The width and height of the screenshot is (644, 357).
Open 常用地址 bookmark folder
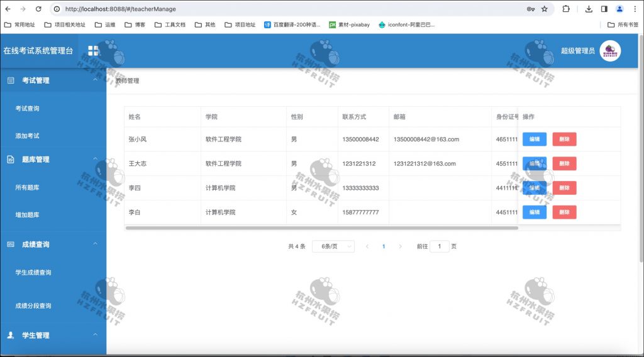[x=19, y=25]
